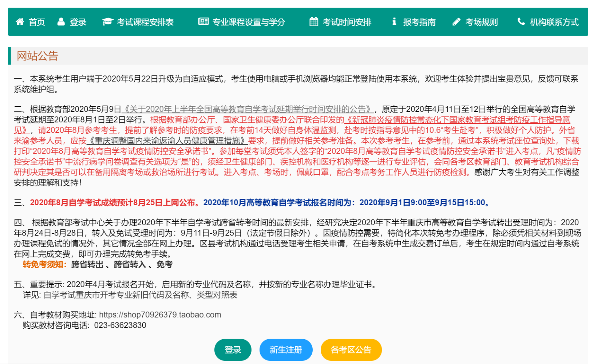Open the 重庆调整国内来渝返渝人员健康管理措施 link
597x364 pixels.
(167, 141)
